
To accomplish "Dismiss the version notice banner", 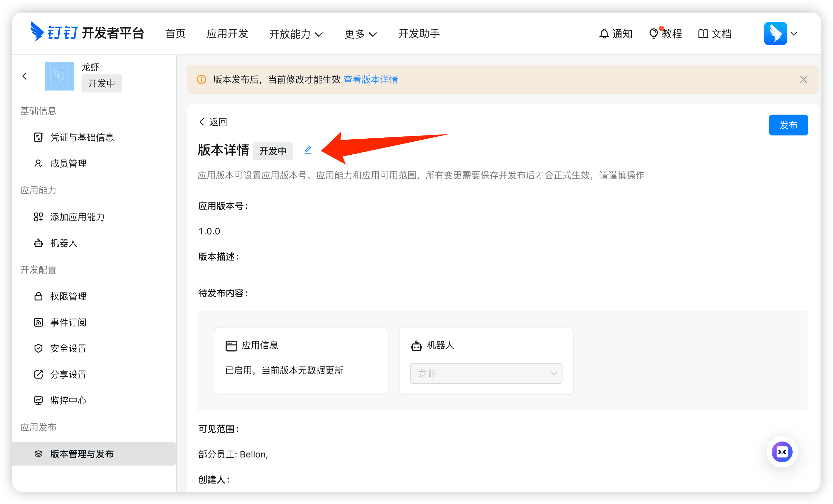I will click(804, 80).
